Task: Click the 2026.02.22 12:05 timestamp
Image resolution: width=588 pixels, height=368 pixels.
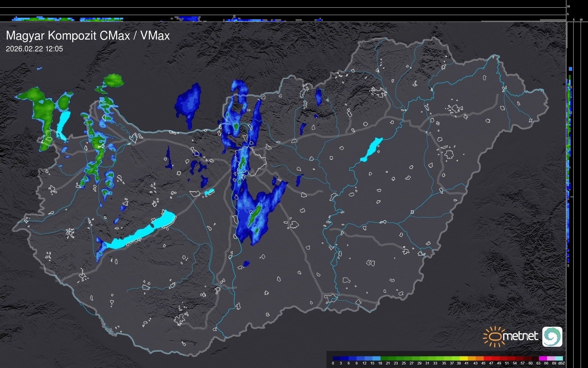Action: 34,49
